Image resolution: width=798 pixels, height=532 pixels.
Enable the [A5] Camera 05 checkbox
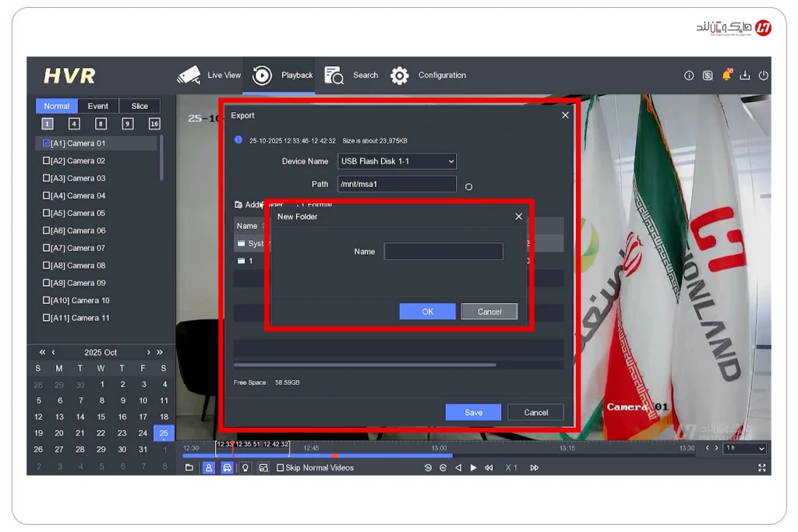tap(45, 213)
